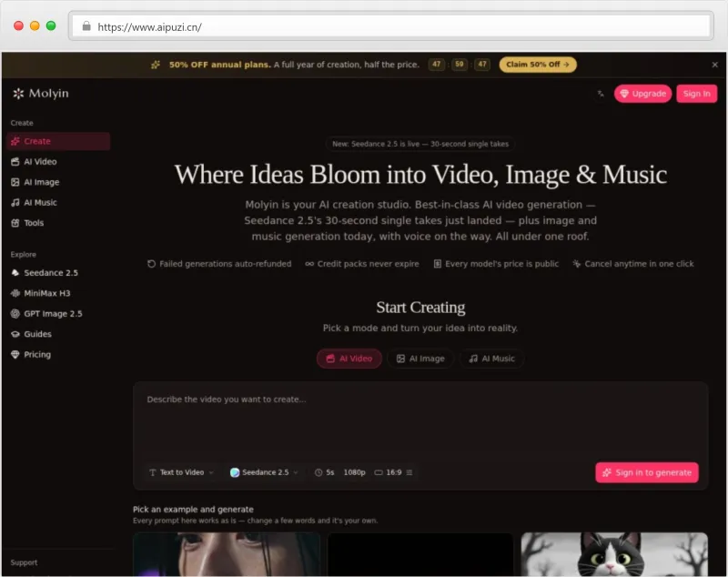Go to MiniMax H3 in Explore
Image resolution: width=728 pixels, height=577 pixels.
[58, 293]
